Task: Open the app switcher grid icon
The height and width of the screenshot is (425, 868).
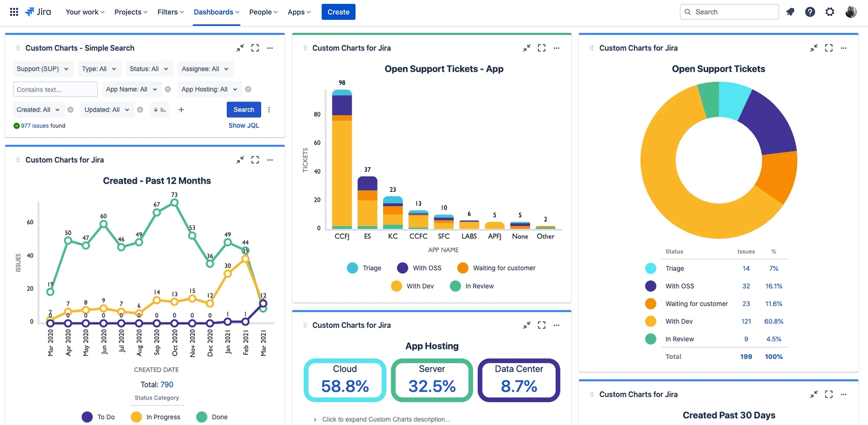Action: click(14, 11)
